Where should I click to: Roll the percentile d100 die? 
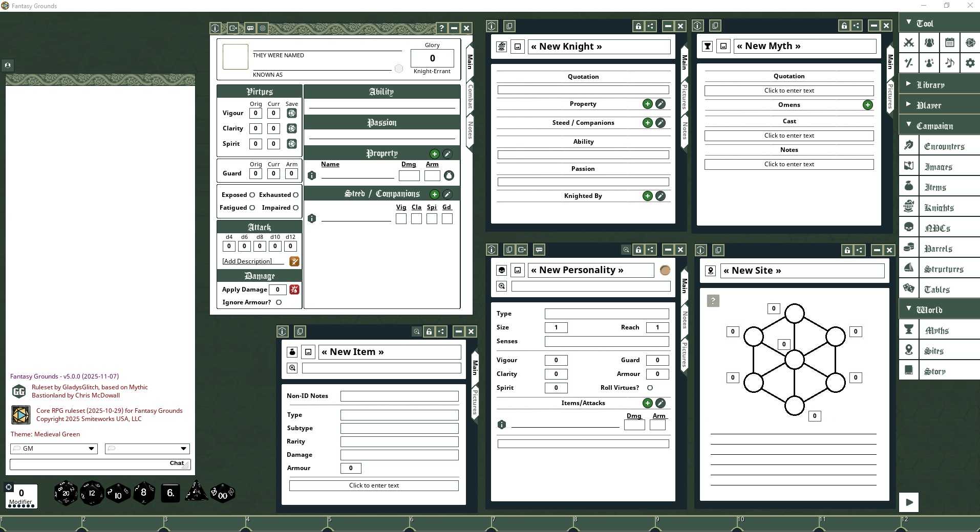tap(223, 494)
